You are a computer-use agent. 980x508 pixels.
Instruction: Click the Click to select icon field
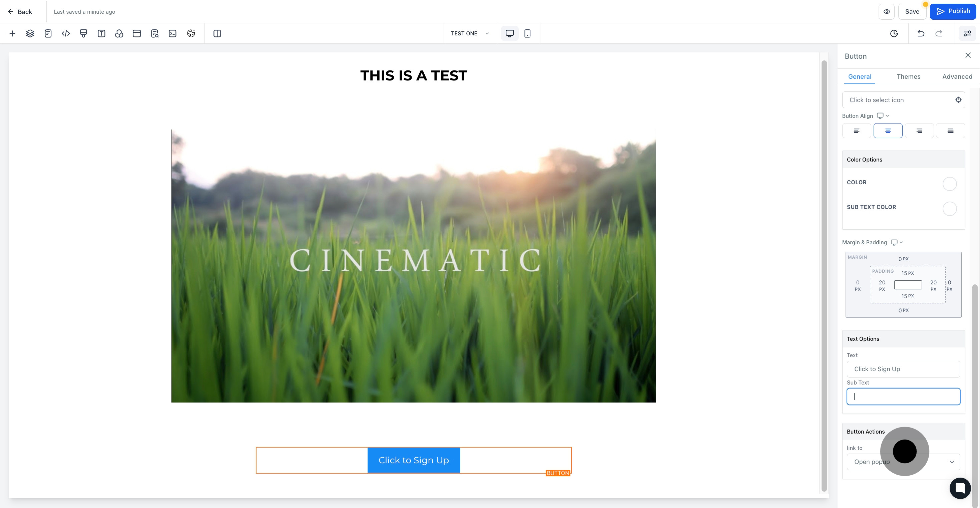pos(903,100)
